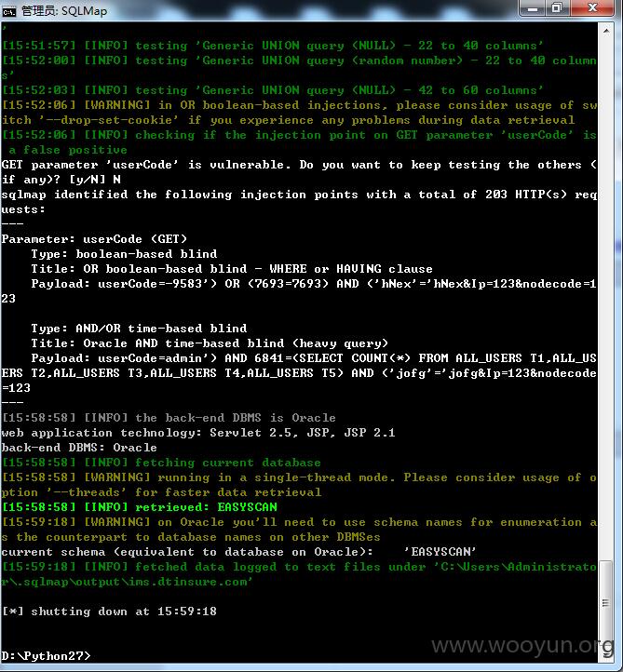Click the 'Parameter: userCode (GET)' line
This screenshot has width=623, height=672.
click(x=94, y=239)
